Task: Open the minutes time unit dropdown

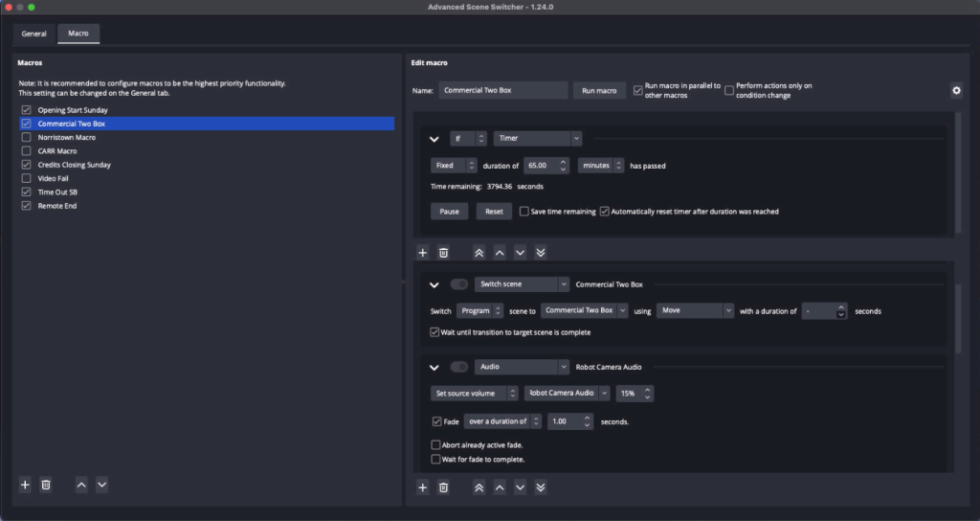Action: pos(601,166)
